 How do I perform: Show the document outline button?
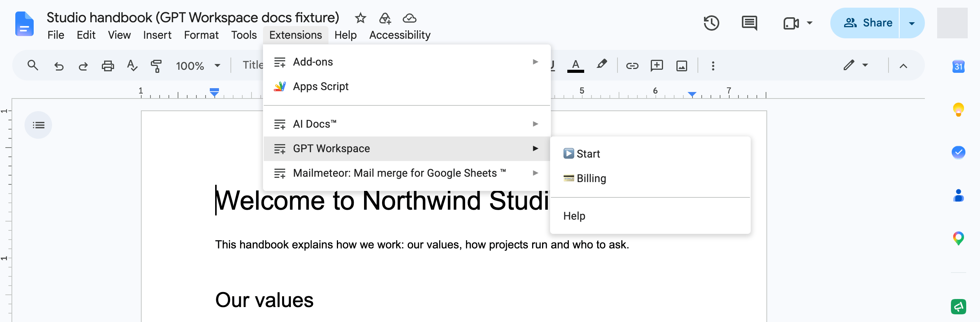point(38,125)
